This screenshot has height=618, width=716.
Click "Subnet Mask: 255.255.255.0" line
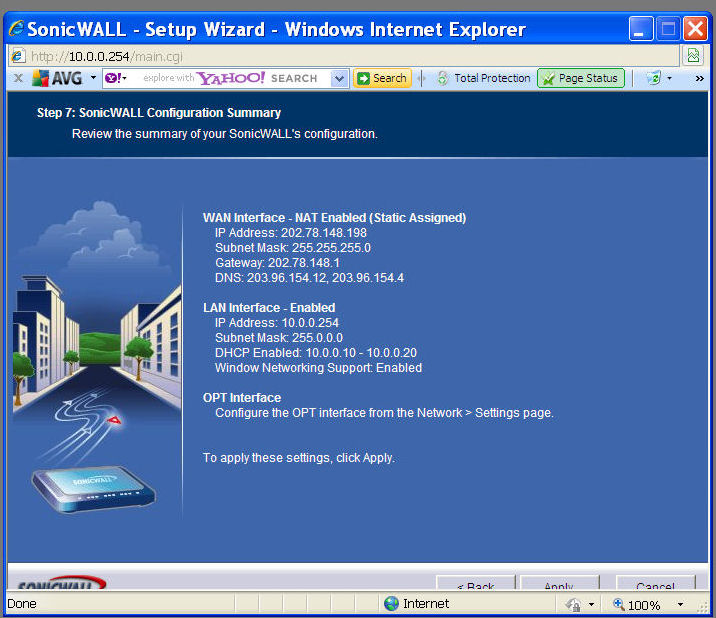(x=293, y=248)
